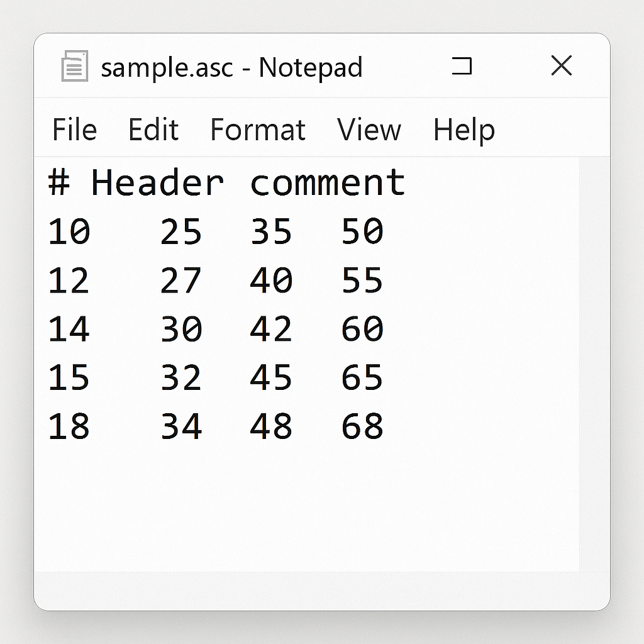Place cursor in '# Header comment' line

226,182
